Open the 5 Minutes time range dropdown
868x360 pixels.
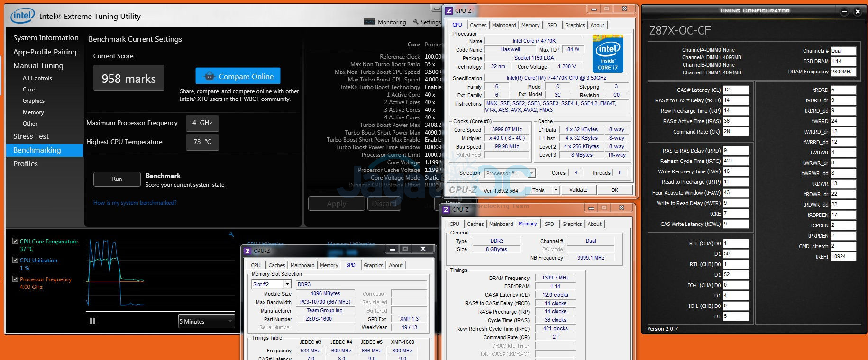[x=206, y=321]
